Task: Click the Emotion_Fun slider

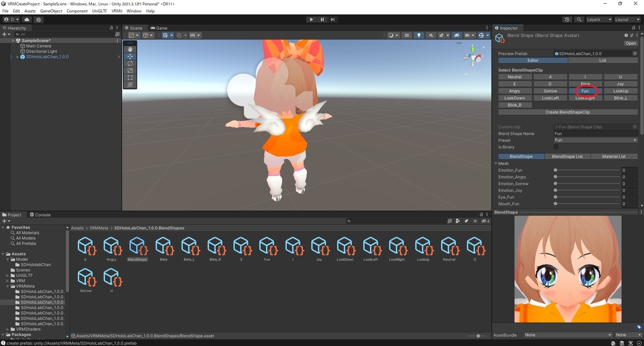Action: 587,170
